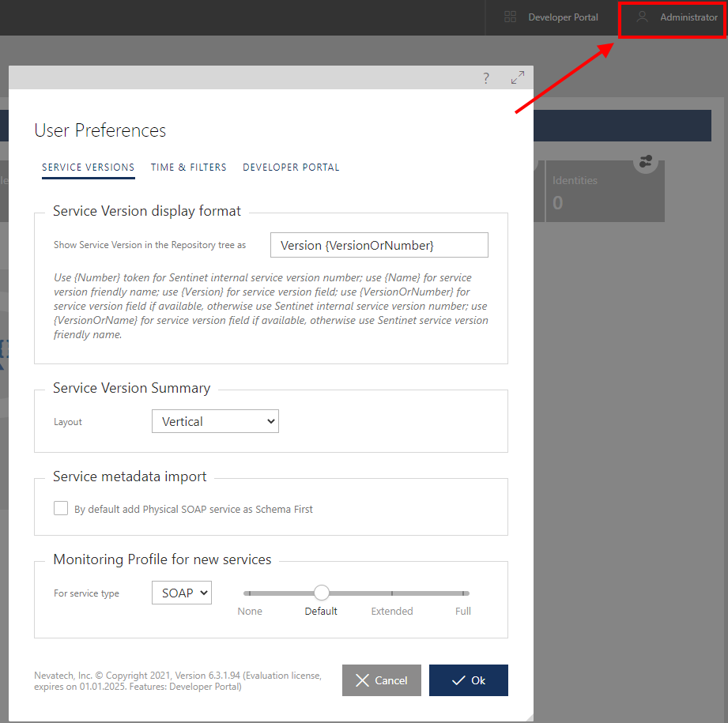Click the Developer Portal link in header

point(563,17)
